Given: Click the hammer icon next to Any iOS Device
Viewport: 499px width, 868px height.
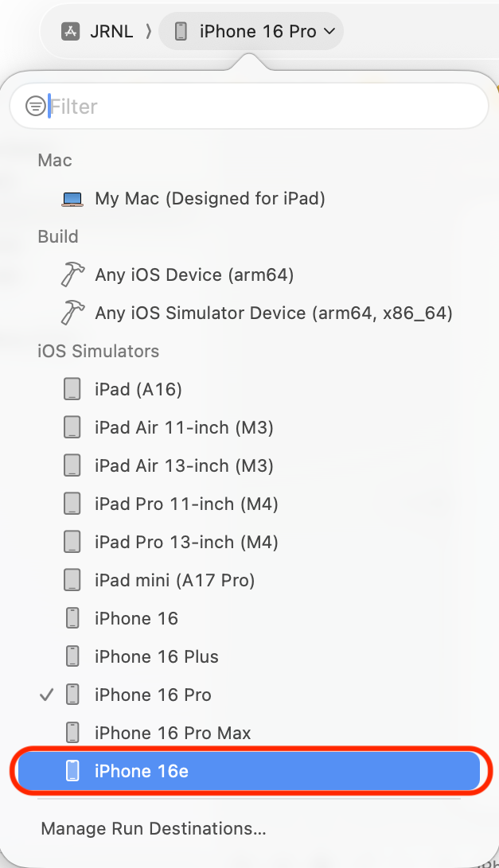Looking at the screenshot, I should (72, 274).
